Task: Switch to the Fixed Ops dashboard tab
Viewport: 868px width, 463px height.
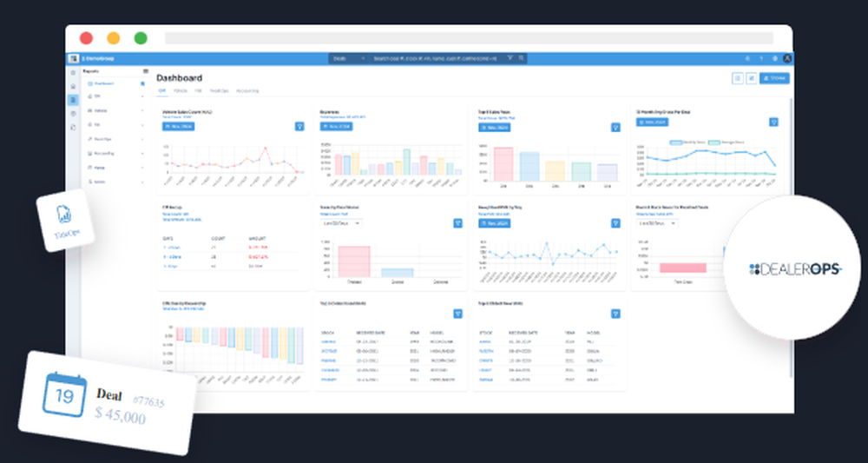Action: coord(220,90)
